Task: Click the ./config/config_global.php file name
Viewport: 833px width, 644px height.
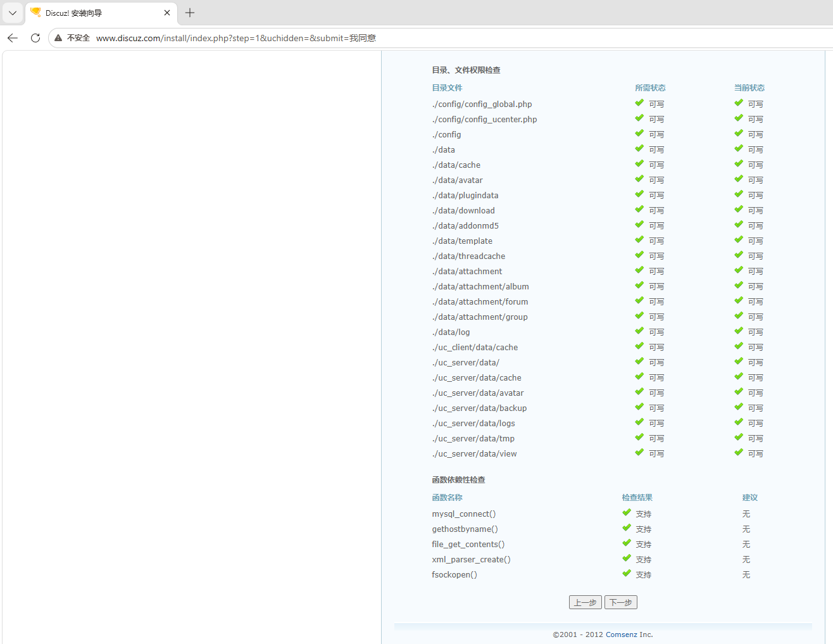Action: [482, 104]
